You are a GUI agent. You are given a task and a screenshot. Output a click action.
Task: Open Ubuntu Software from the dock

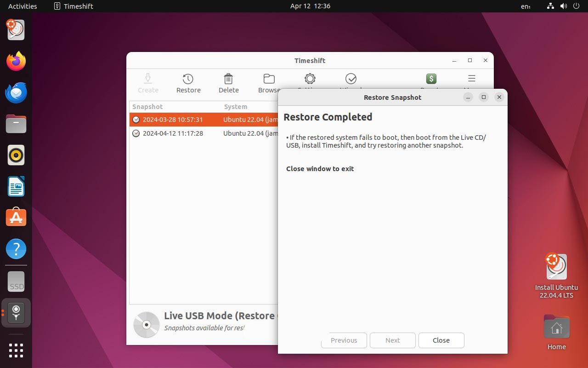[16, 218]
